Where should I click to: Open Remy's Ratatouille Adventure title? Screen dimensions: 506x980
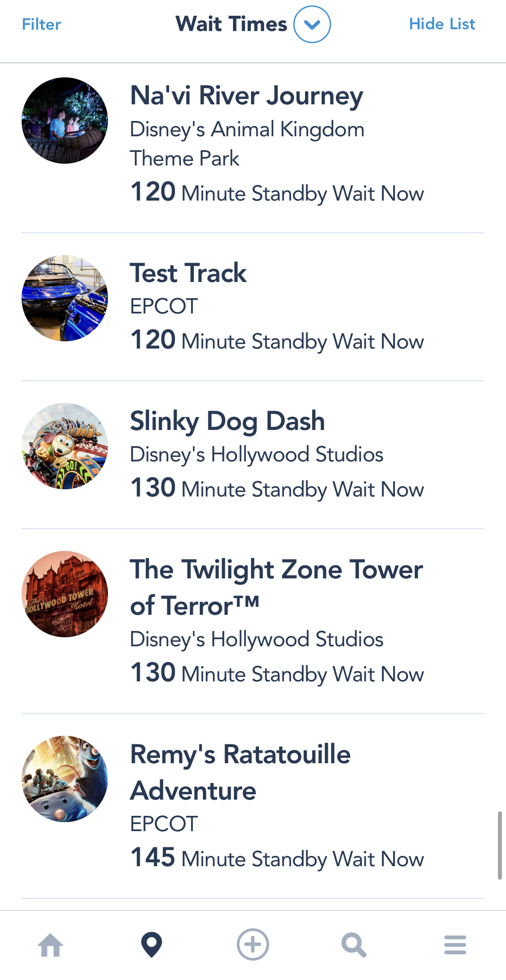240,772
